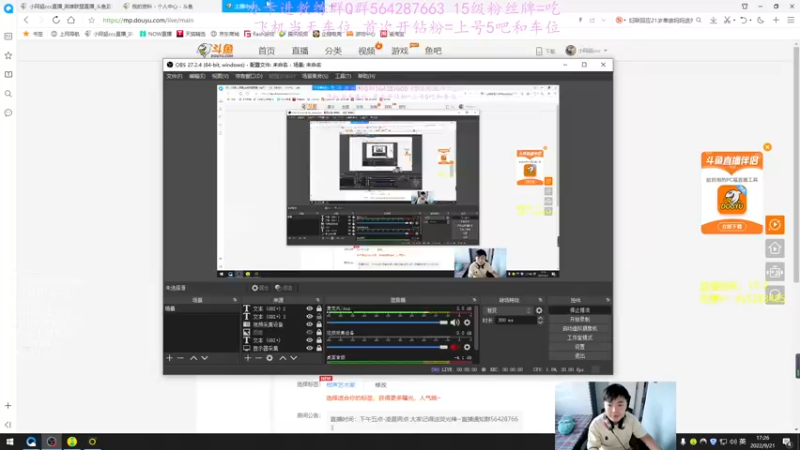This screenshot has height=450, width=800.
Task: Move source down arrow in sources panel
Action: [x=294, y=358]
